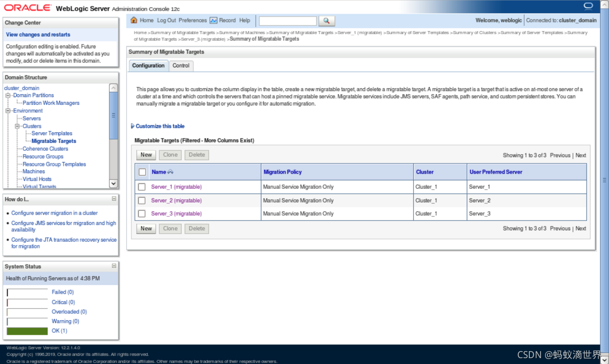
Task: Expand Customize this table
Action: 158,126
